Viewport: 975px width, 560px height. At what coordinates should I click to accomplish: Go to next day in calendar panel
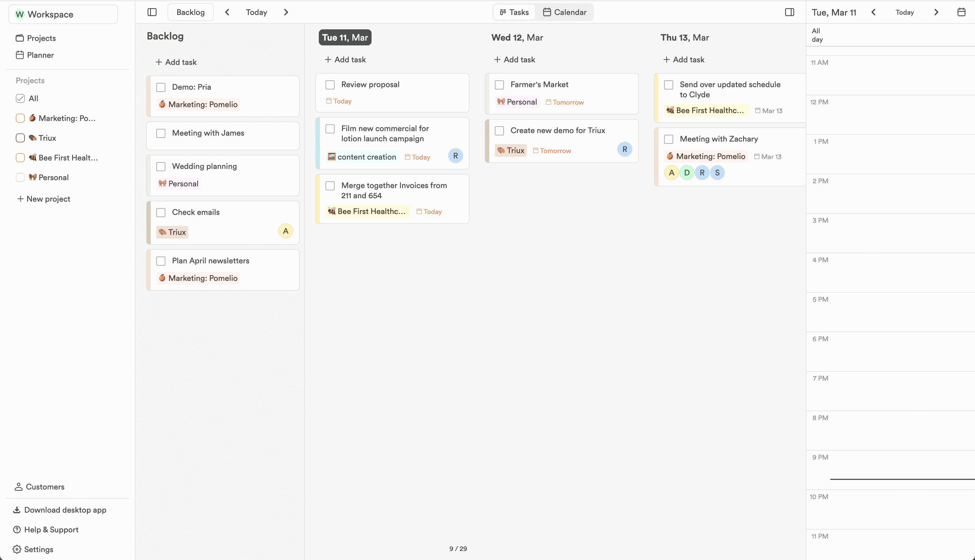(x=936, y=12)
